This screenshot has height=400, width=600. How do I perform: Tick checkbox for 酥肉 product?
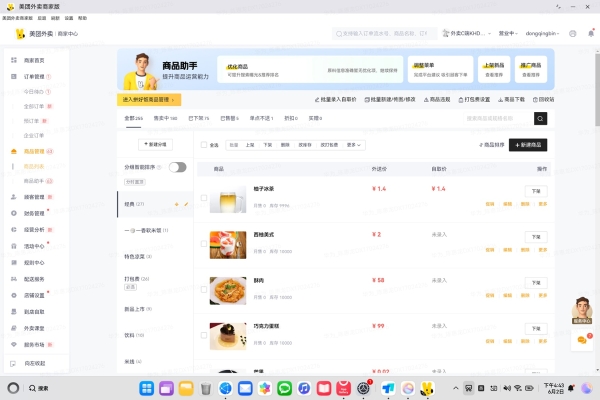pos(204,289)
